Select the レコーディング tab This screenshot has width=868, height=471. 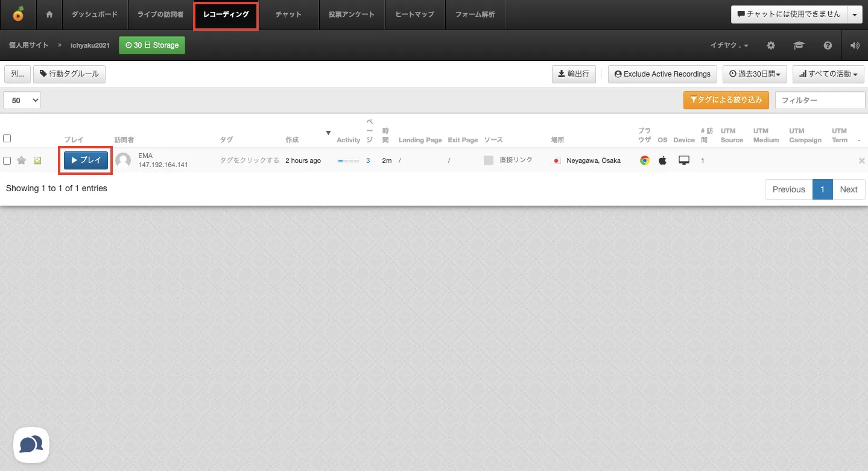click(226, 14)
